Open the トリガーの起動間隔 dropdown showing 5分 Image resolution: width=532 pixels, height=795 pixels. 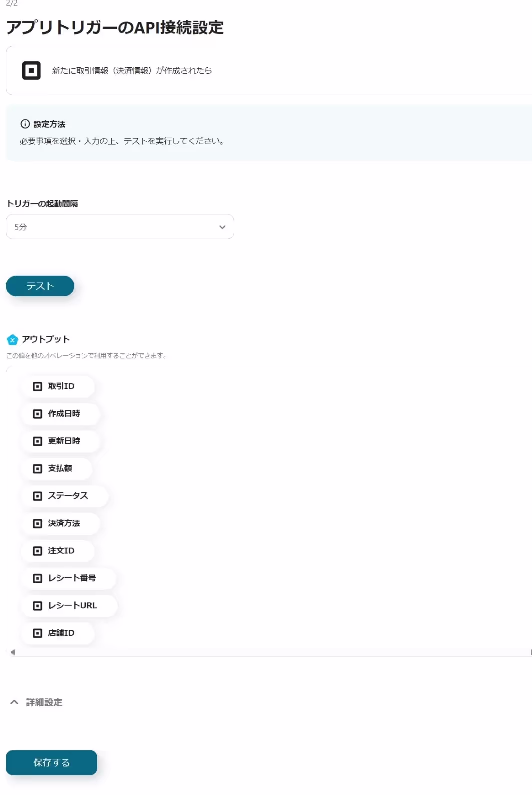click(120, 227)
